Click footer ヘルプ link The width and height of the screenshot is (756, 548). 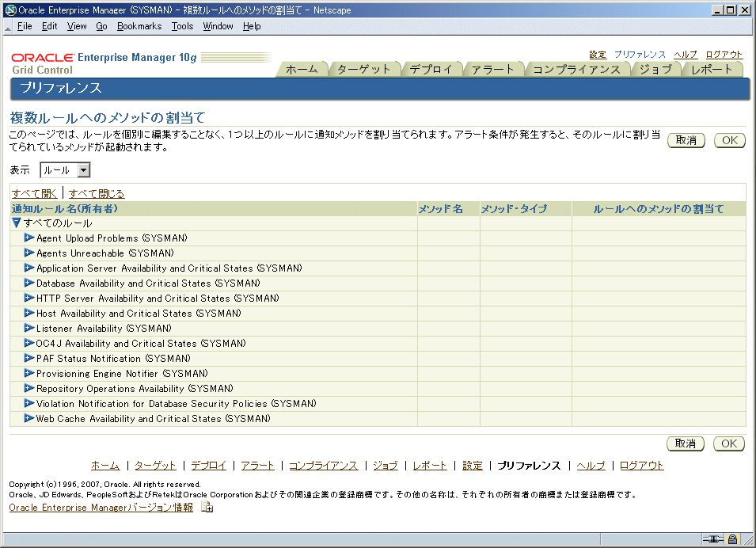pyautogui.click(x=591, y=466)
